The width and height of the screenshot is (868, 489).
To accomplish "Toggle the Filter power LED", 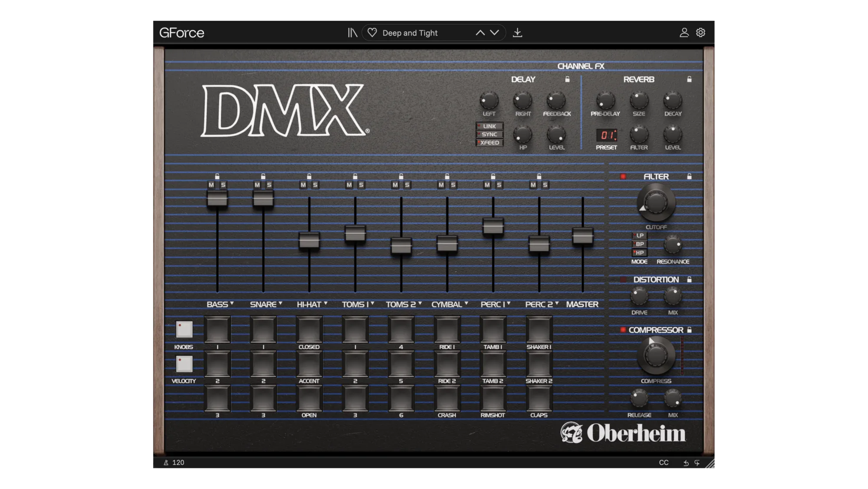I will coord(623,176).
